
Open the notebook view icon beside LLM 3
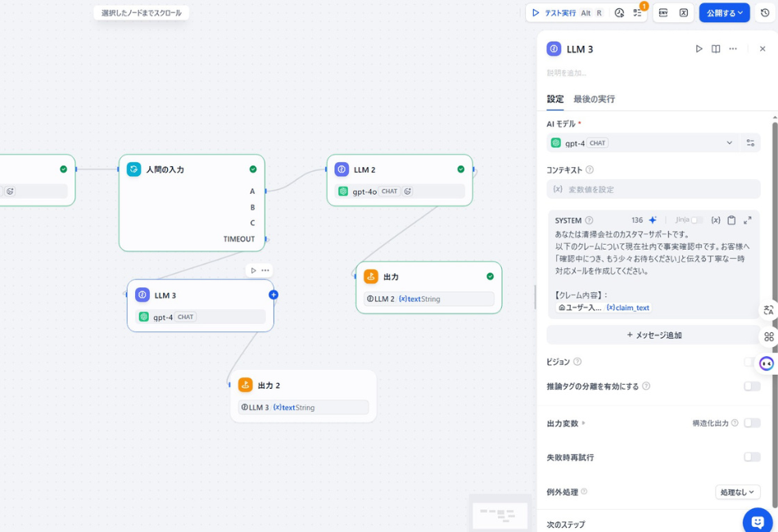(716, 48)
